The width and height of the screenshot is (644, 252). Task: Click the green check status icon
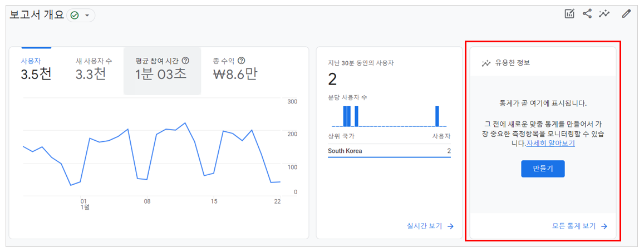75,15
